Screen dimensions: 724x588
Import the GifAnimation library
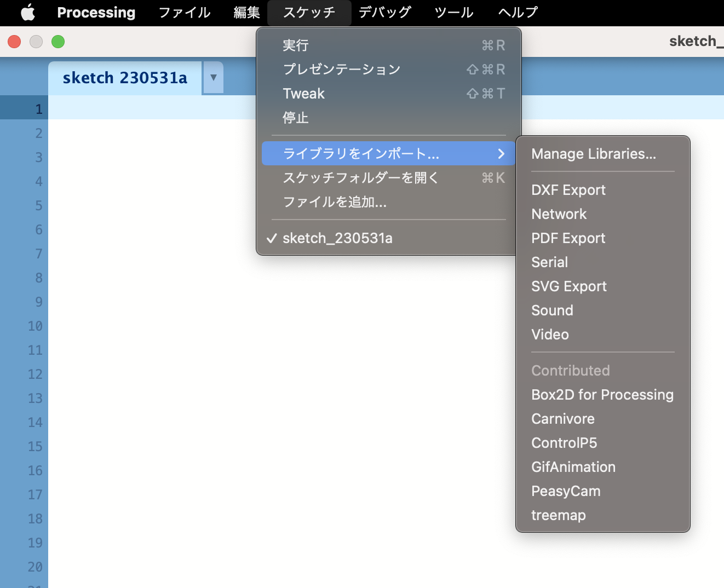coord(573,466)
